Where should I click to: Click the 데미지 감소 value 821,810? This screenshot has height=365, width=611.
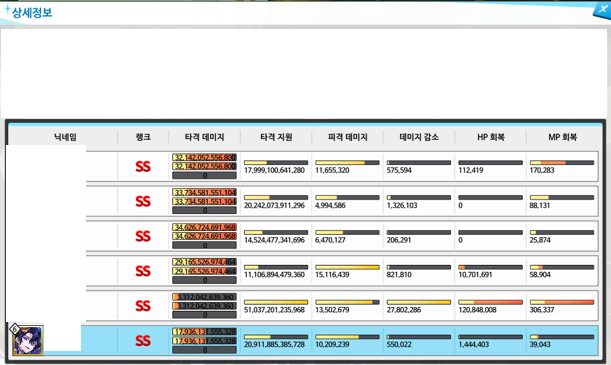(x=399, y=275)
